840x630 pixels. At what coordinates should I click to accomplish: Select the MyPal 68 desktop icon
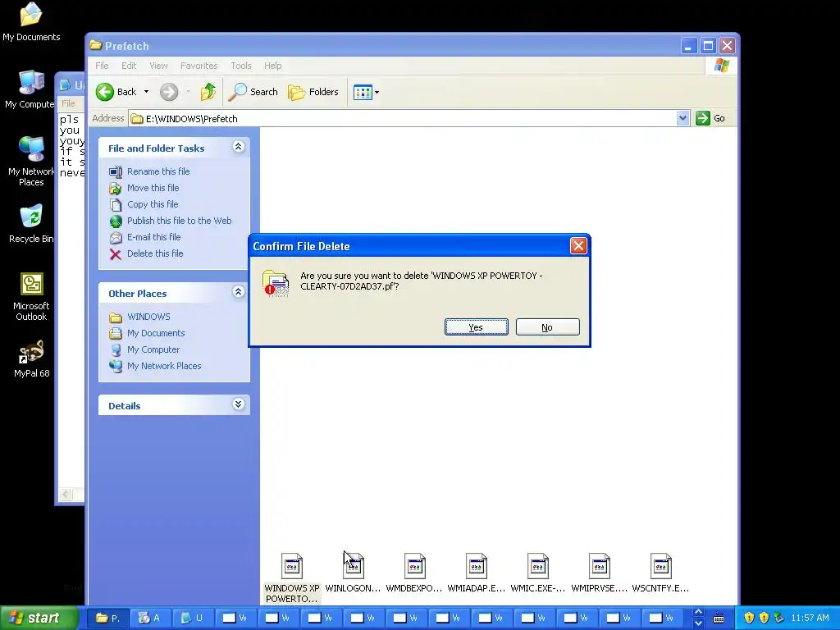(x=31, y=351)
